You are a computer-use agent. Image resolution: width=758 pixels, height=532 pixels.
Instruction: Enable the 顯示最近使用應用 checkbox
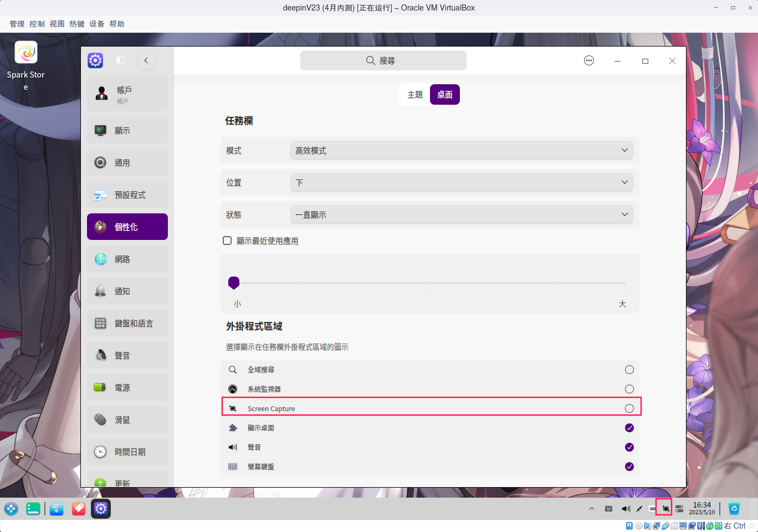[227, 240]
